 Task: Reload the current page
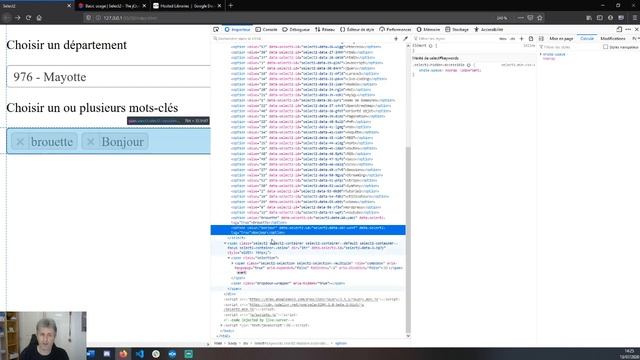28,18
